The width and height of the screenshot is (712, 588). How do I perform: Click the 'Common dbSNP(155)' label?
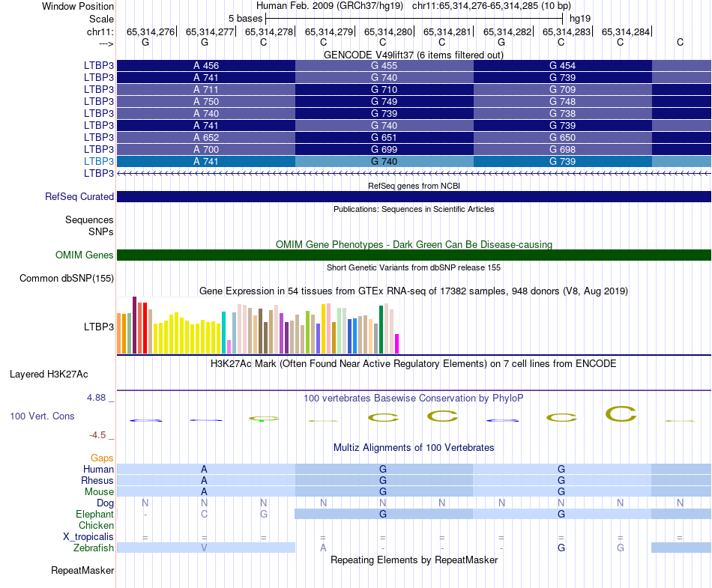point(66,278)
